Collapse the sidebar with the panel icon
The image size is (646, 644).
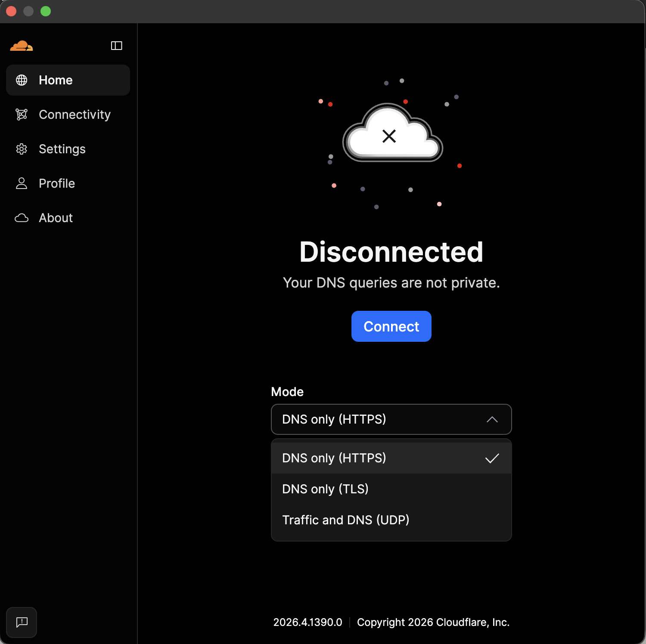pyautogui.click(x=117, y=46)
